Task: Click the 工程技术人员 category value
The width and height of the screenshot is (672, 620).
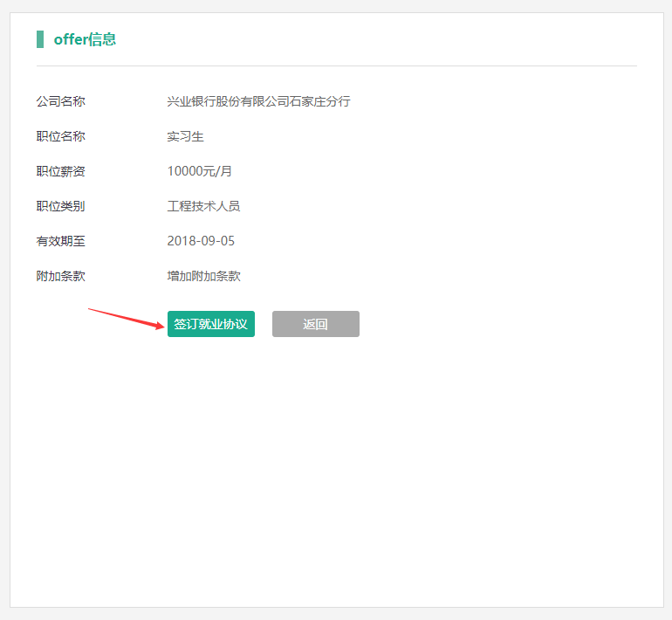Action: click(x=203, y=206)
